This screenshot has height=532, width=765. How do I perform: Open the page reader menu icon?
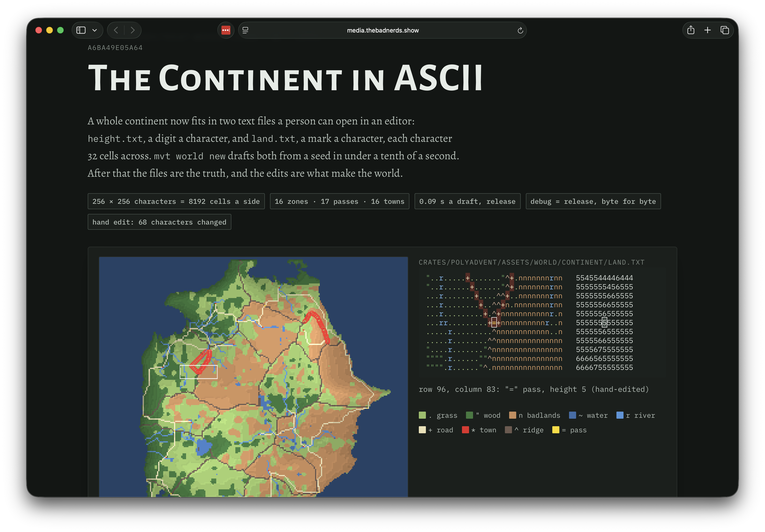[x=245, y=30]
